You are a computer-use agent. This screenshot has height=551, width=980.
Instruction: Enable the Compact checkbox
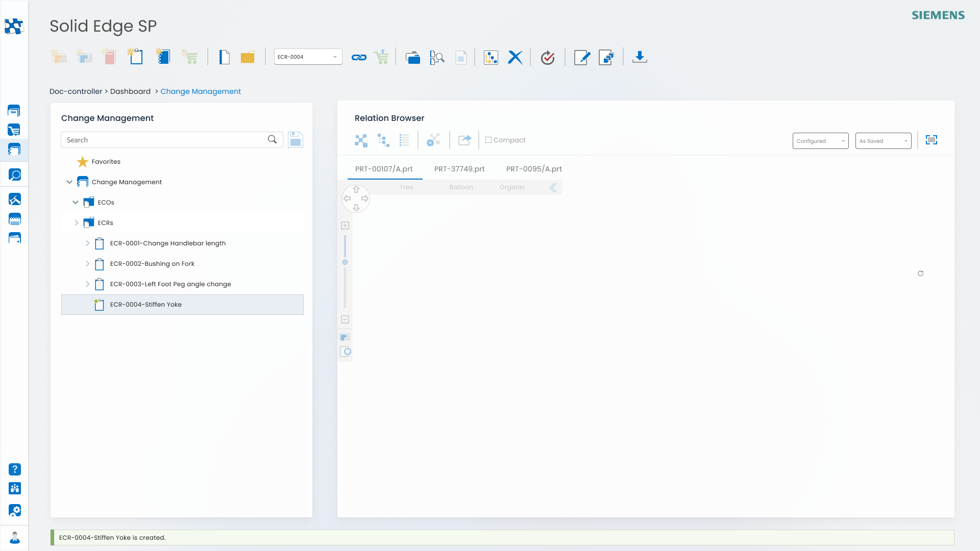click(x=488, y=140)
